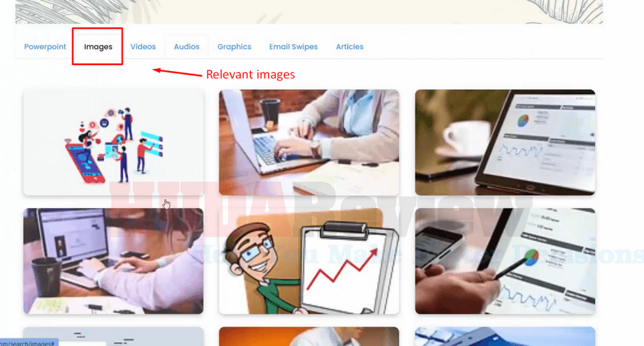Switch to the Articles tab
The image size is (644, 346).
click(350, 47)
